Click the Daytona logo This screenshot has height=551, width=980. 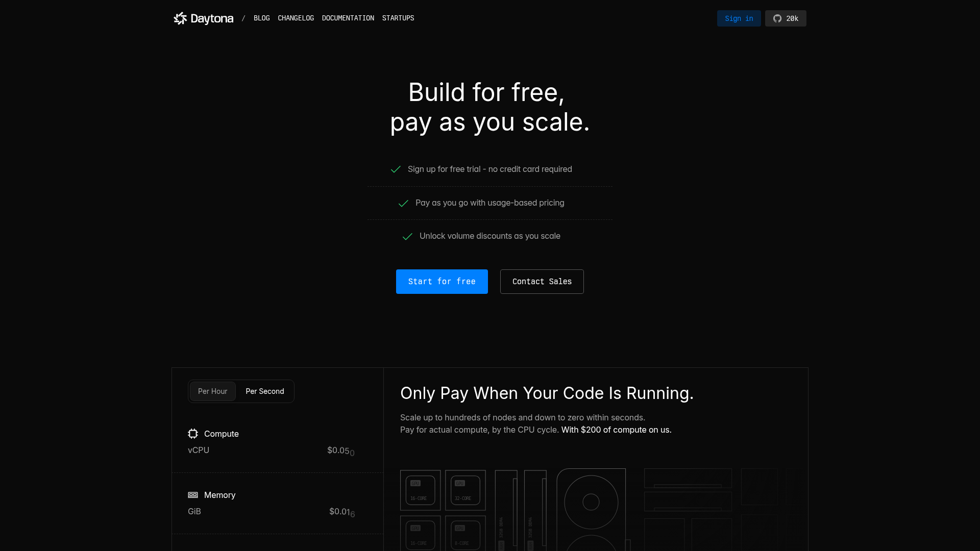(x=203, y=18)
